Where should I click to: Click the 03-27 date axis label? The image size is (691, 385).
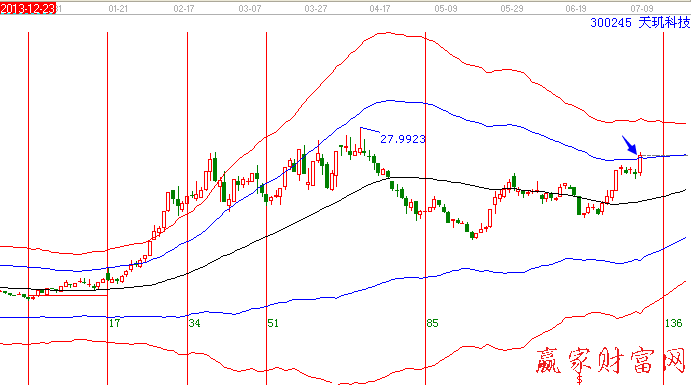316,8
